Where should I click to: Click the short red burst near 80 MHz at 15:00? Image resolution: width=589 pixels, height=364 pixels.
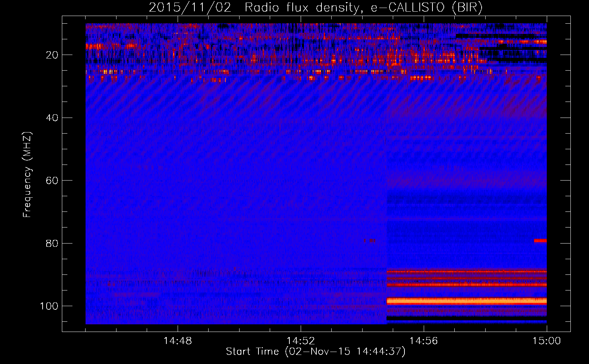[540, 241]
